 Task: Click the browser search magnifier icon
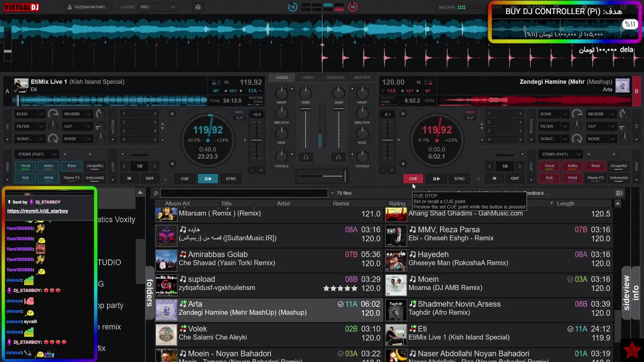(x=156, y=193)
